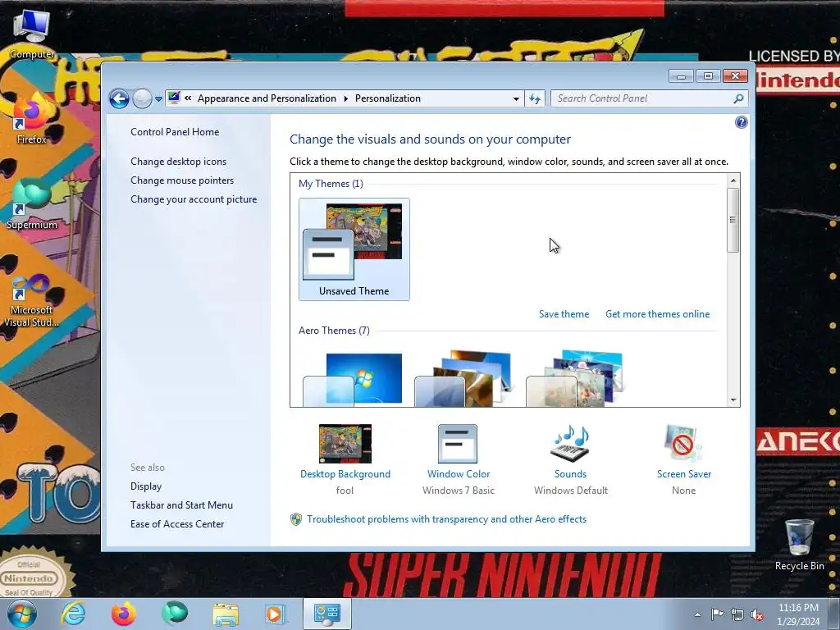The height and width of the screenshot is (630, 840).
Task: Open Window Color settings
Action: pyautogui.click(x=458, y=459)
